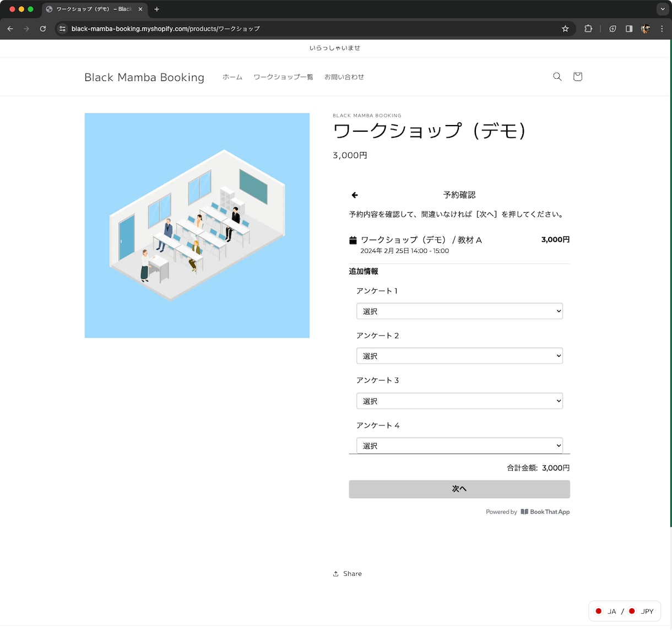
Task: Click the date 2024年 2月 25日 14:00 - 15:00
Action: [x=405, y=251]
